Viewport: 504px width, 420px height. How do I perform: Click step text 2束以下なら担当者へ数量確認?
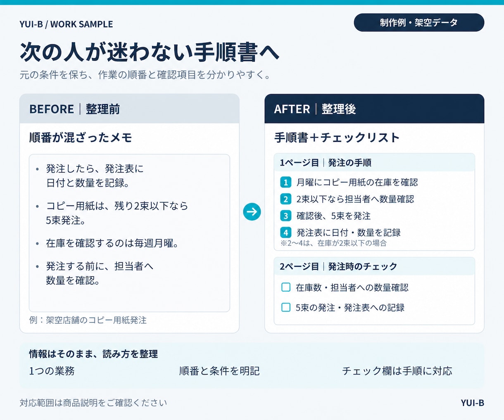pos(355,199)
